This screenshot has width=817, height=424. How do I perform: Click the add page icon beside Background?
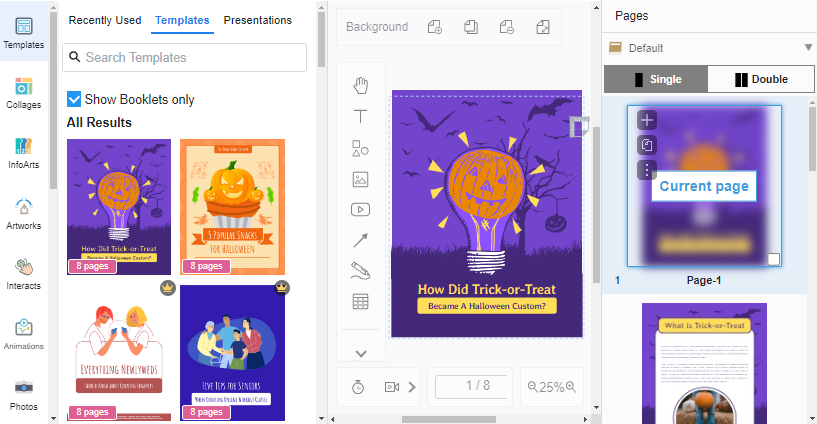coord(435,27)
